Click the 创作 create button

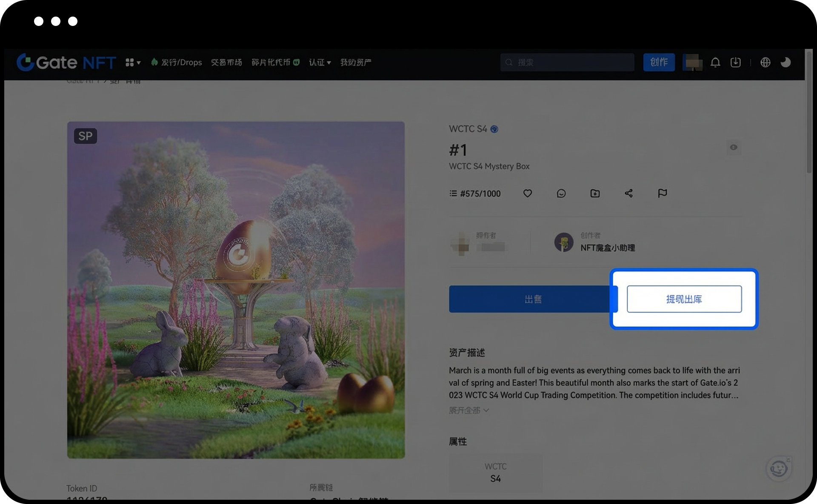(x=658, y=63)
